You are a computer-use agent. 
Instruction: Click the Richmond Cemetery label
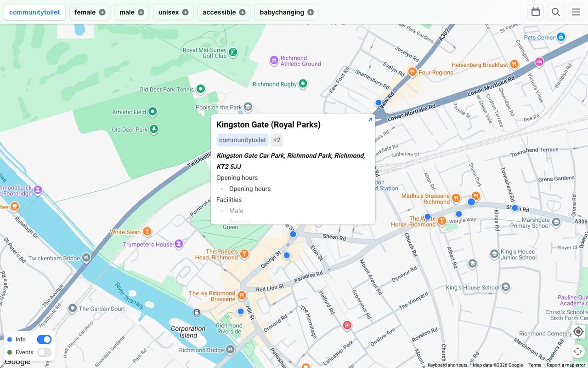coord(545,333)
